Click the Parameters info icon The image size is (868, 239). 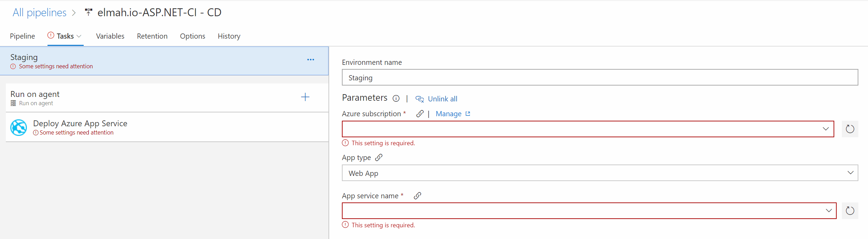tap(396, 99)
